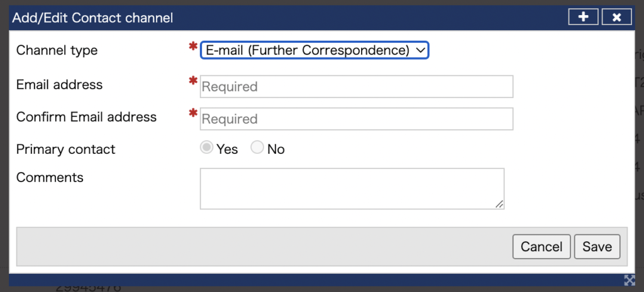
Task: Click the Primary contact label
Action: 66,149
